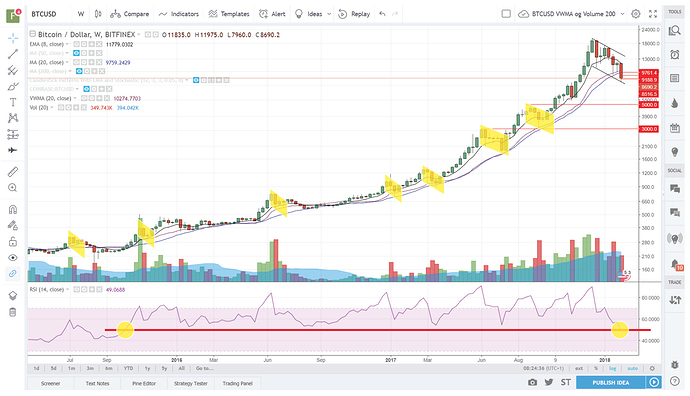Switch to the Pine Editor tab
Screen dimensions: 690x396
144,383
